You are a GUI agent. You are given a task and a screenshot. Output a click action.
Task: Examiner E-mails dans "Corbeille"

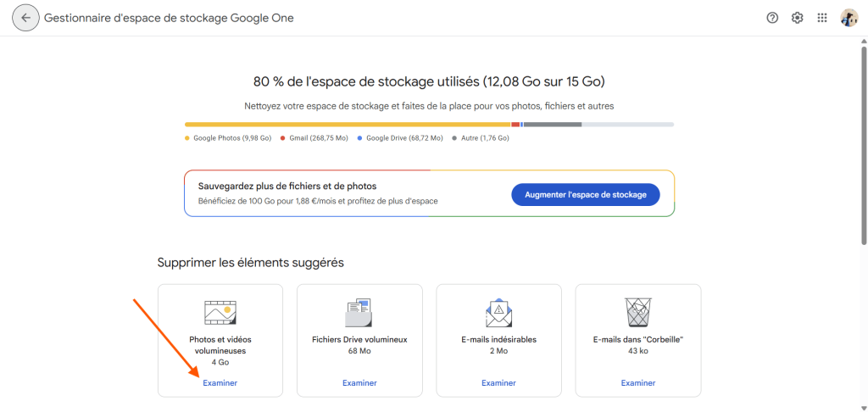(638, 382)
